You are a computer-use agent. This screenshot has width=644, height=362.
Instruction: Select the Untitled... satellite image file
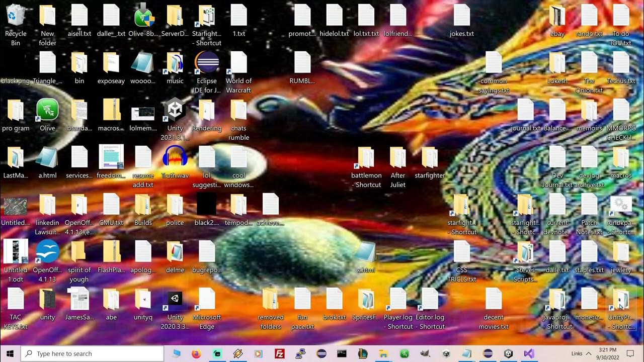click(x=16, y=206)
